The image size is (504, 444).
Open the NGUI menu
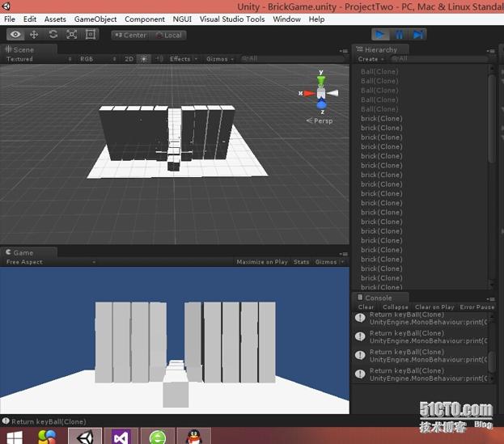(x=182, y=19)
